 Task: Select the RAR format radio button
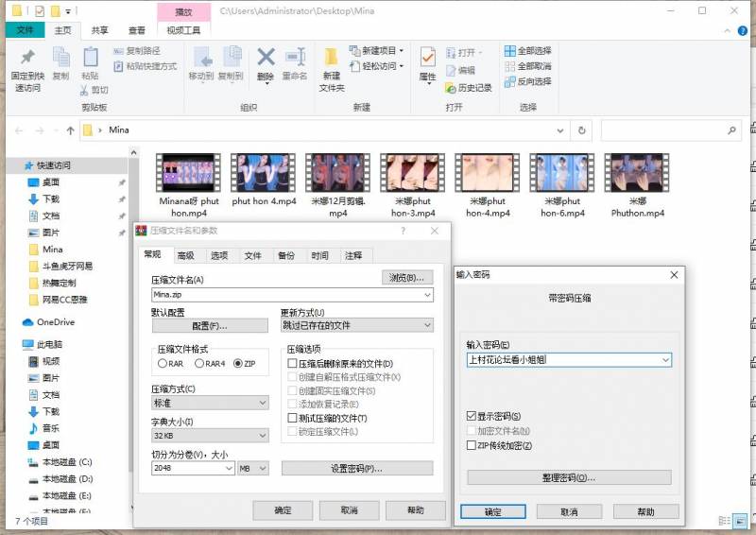point(163,364)
